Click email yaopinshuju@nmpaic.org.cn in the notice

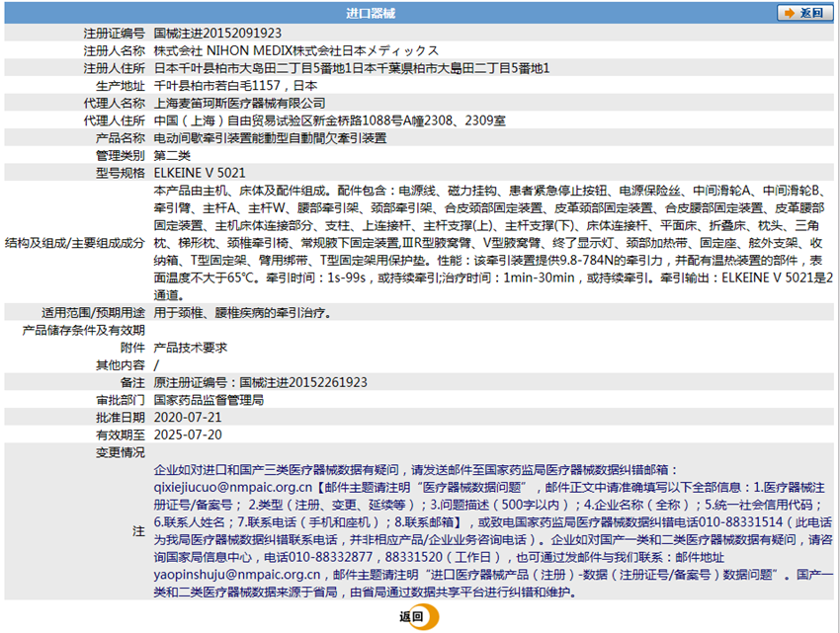pyautogui.click(x=237, y=575)
